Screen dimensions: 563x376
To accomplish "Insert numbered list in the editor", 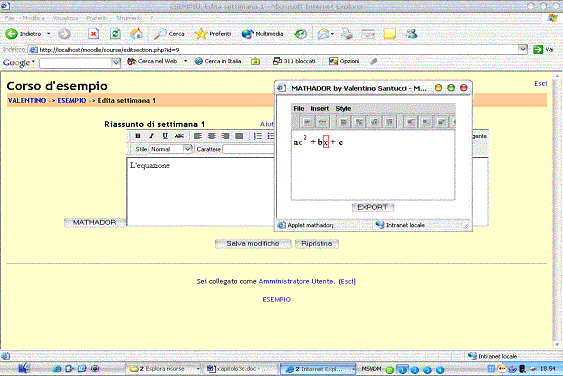I will (258, 136).
